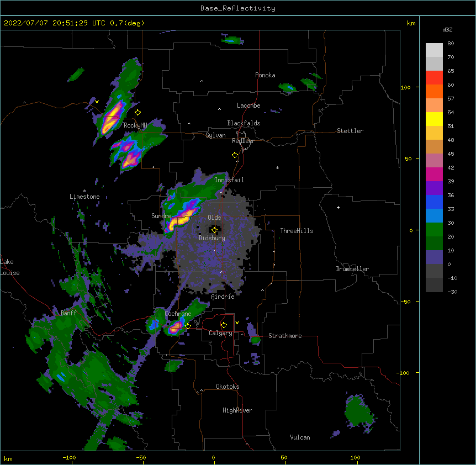
Task: Select the HighRiver label
Action: click(237, 410)
